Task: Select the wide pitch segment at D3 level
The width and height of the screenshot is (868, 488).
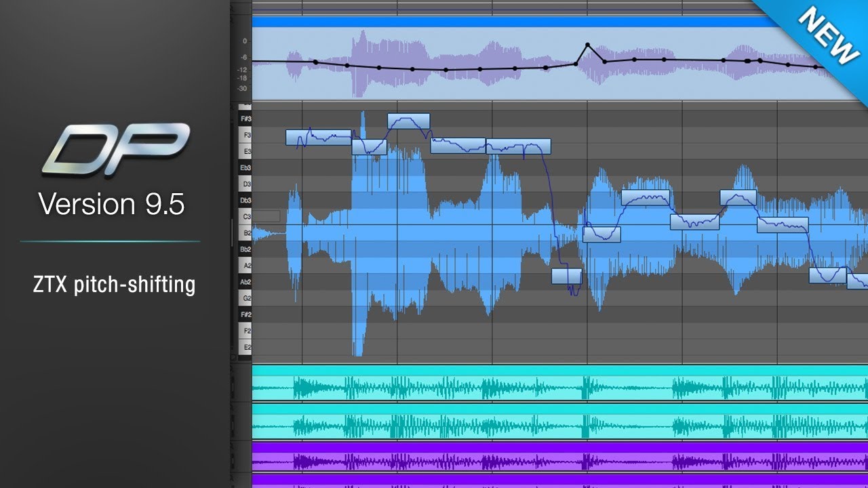Action: click(x=646, y=197)
